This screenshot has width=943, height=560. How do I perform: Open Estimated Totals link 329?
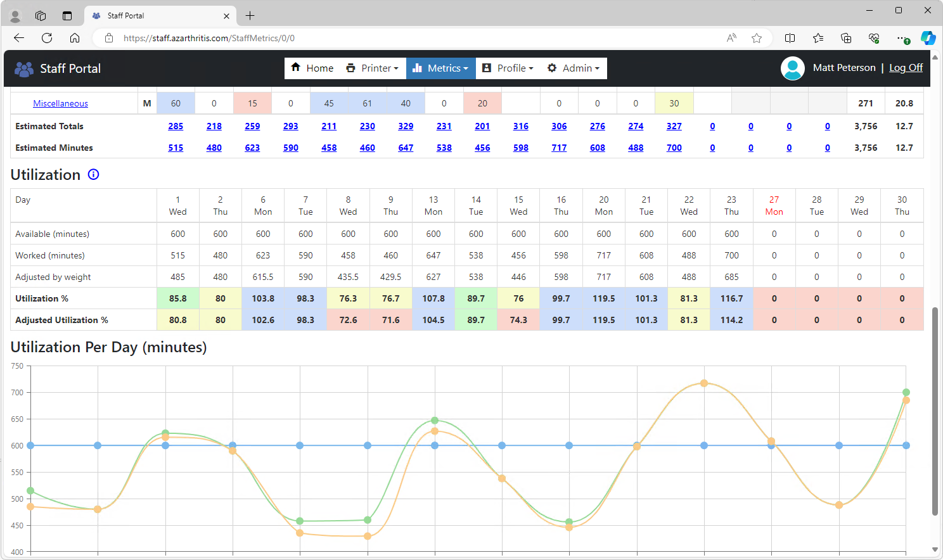pyautogui.click(x=406, y=126)
